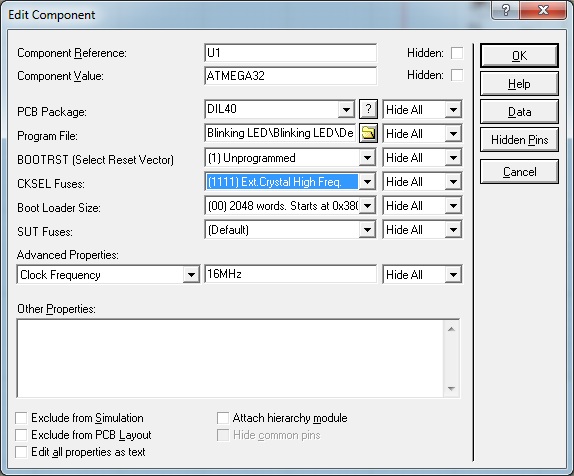Open Hide All dropdown for Clock Frequency
This screenshot has width=574, height=476.
[x=453, y=275]
